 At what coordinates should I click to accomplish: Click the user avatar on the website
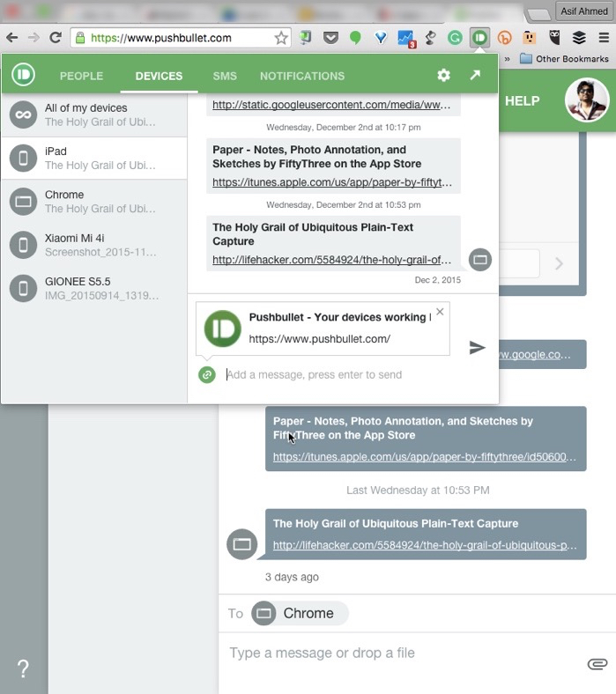pos(587,100)
